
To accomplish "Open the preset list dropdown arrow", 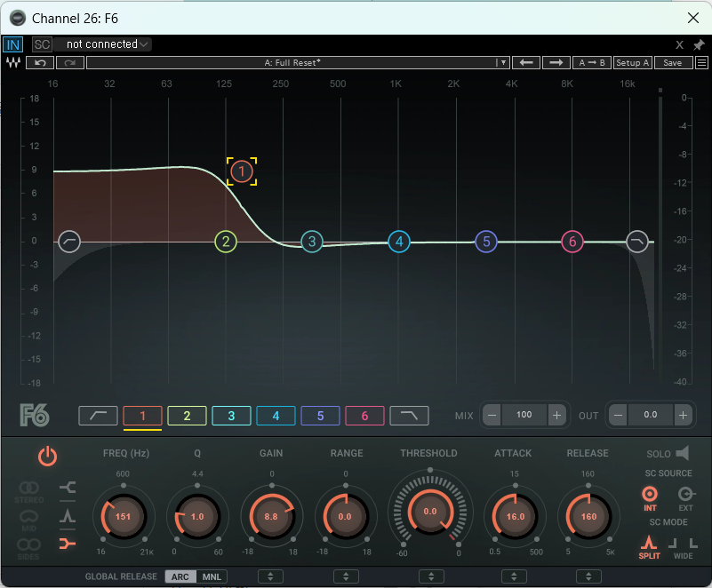I will [502, 63].
